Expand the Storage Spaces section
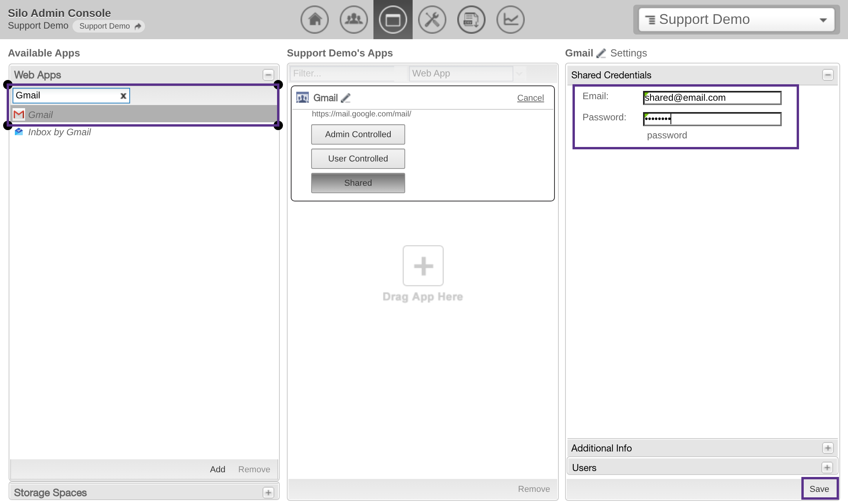Image resolution: width=848 pixels, height=504 pixels. point(268,493)
